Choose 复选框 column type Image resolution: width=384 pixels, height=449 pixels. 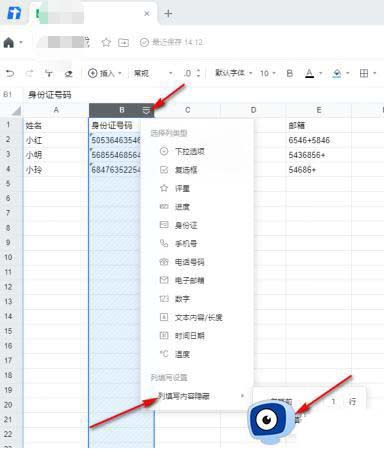pyautogui.click(x=197, y=170)
